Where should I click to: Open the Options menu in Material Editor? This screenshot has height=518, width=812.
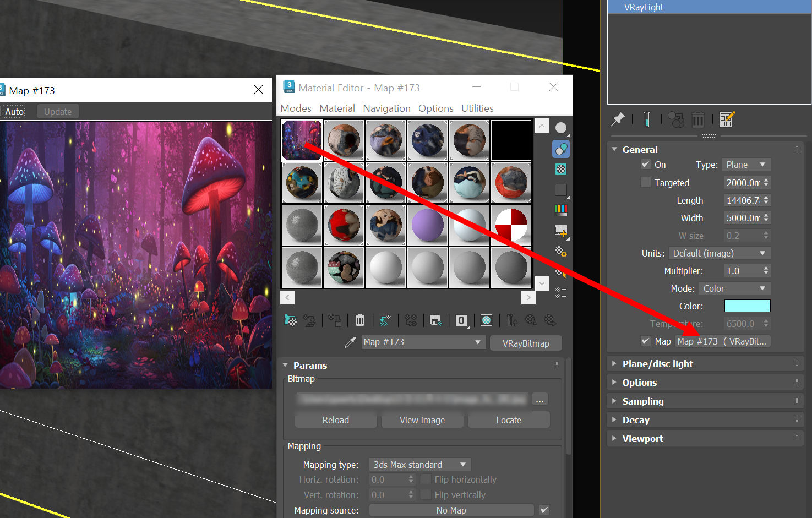point(435,108)
